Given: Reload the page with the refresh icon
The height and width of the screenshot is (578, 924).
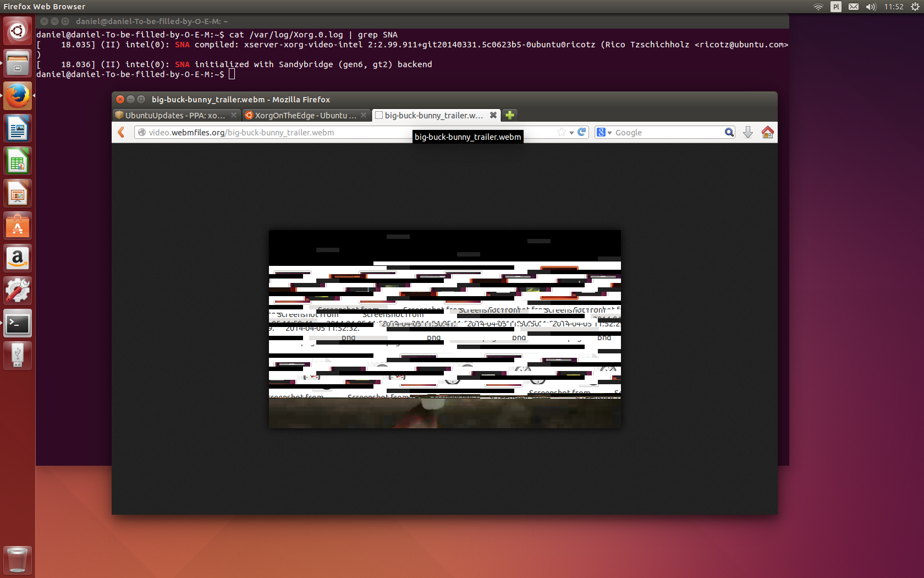Looking at the screenshot, I should point(582,132).
